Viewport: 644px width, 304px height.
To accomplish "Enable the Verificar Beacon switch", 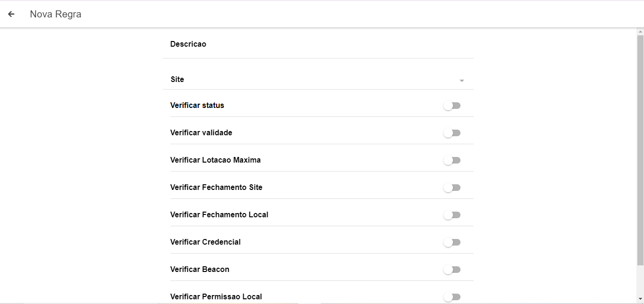I will pyautogui.click(x=452, y=270).
